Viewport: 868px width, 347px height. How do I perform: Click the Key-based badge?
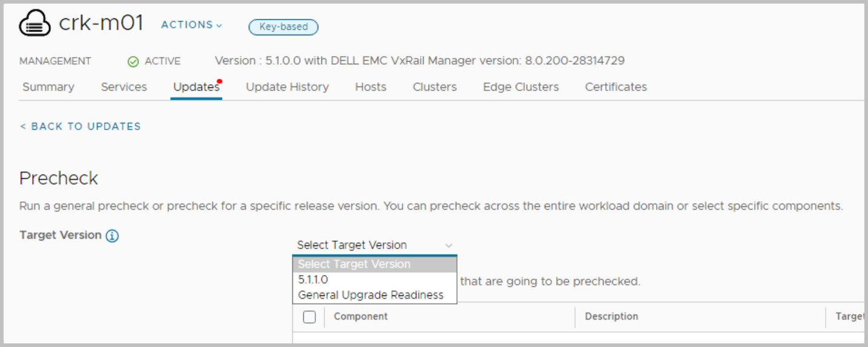pos(283,27)
